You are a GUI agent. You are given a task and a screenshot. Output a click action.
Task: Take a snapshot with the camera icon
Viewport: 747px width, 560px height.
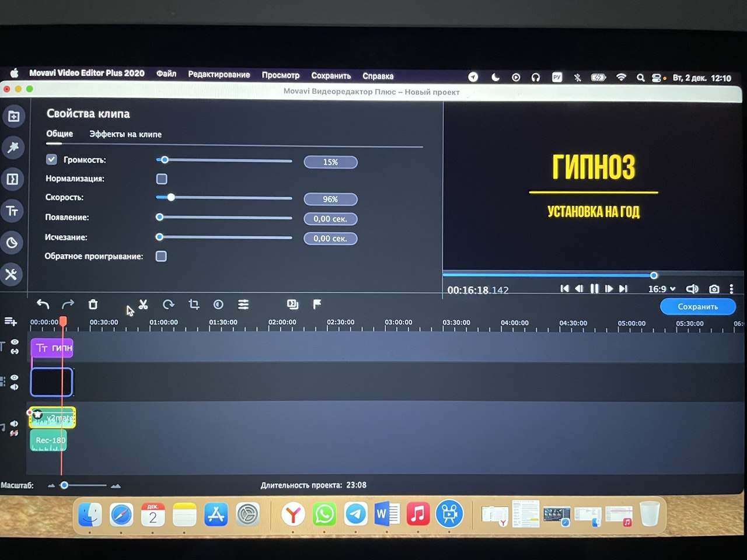point(714,289)
